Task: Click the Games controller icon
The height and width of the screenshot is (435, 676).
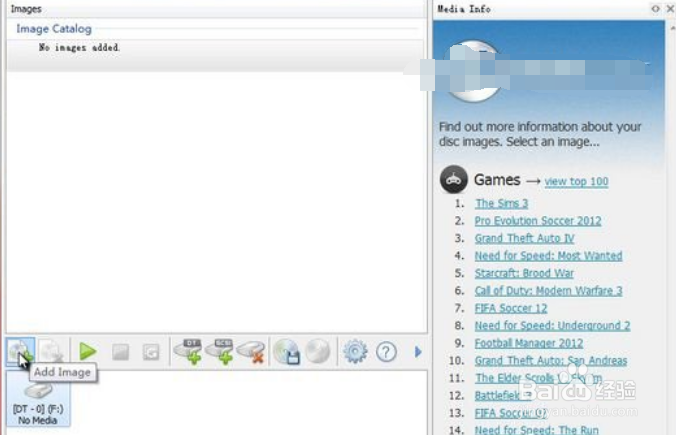Action: click(454, 179)
